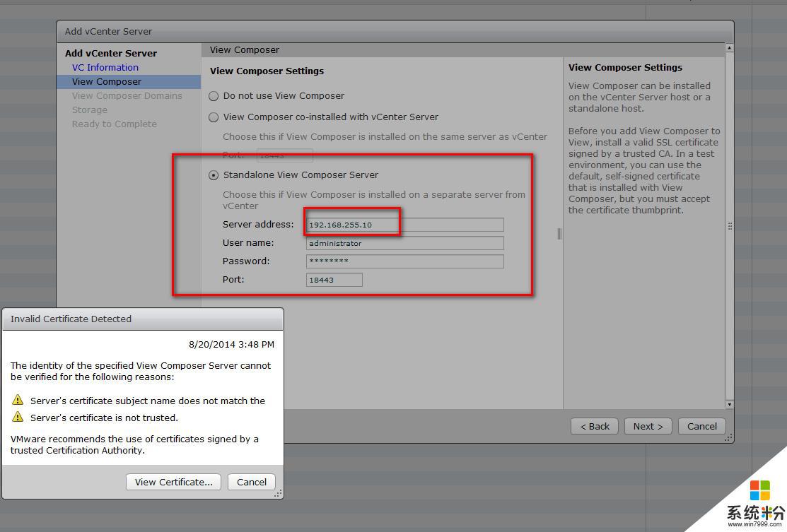The image size is (787, 532).
Task: Click the help panel splitter handle
Action: (x=559, y=234)
